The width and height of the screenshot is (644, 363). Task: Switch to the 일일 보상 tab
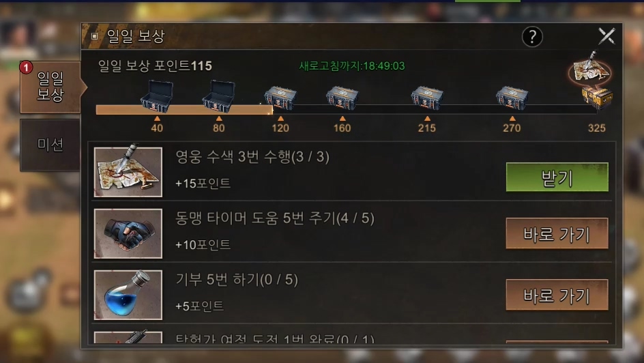click(x=50, y=87)
